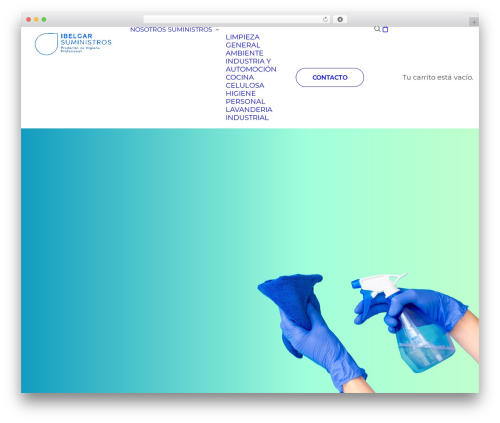Reload the page with the refresh icon
This screenshot has height=423, width=500.
325,19
